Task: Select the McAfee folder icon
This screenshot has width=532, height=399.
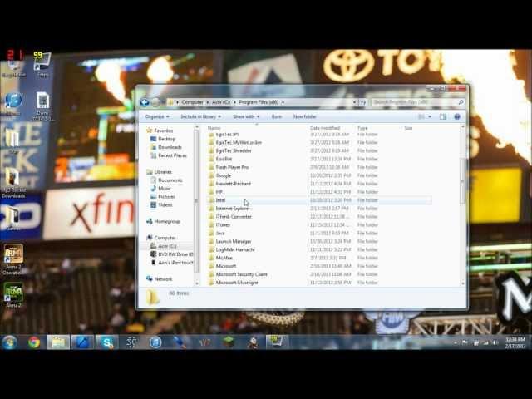Action: pos(211,258)
